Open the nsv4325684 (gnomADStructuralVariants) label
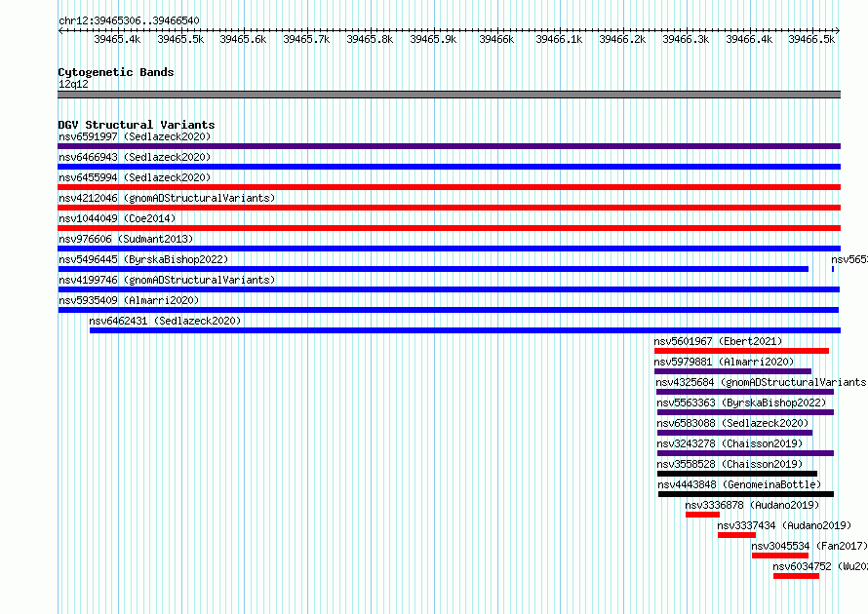The width and height of the screenshot is (868, 614). coord(761,382)
